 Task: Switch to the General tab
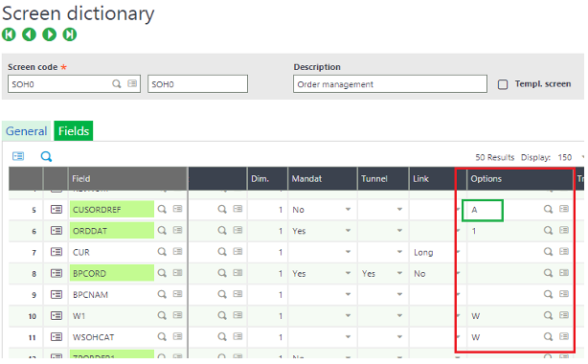[26, 131]
